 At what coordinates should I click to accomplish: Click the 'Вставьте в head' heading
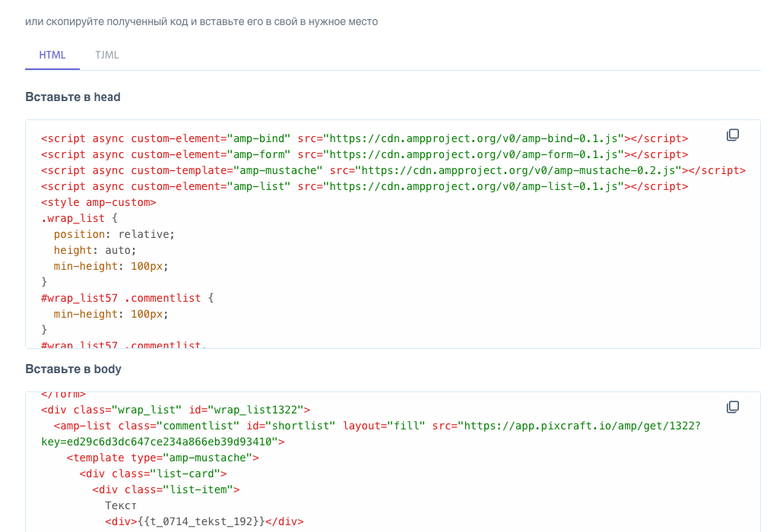click(x=73, y=97)
